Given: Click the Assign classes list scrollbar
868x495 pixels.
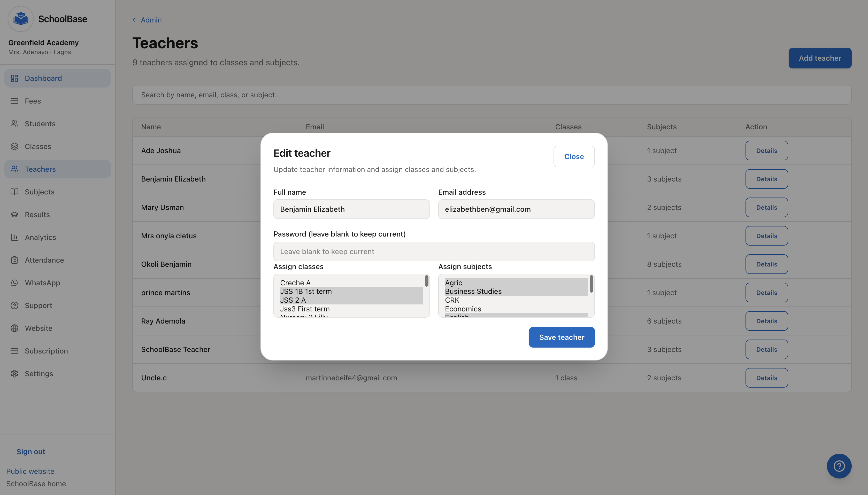Looking at the screenshot, I should (426, 281).
